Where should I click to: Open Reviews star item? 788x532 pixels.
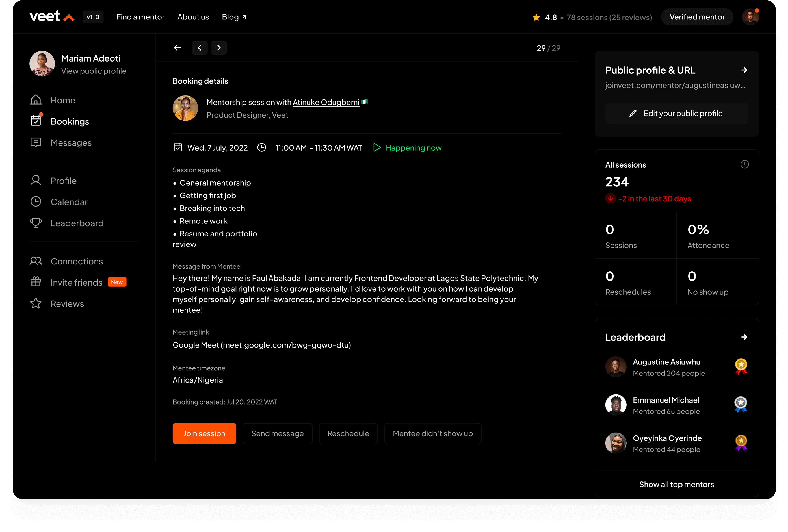point(67,304)
